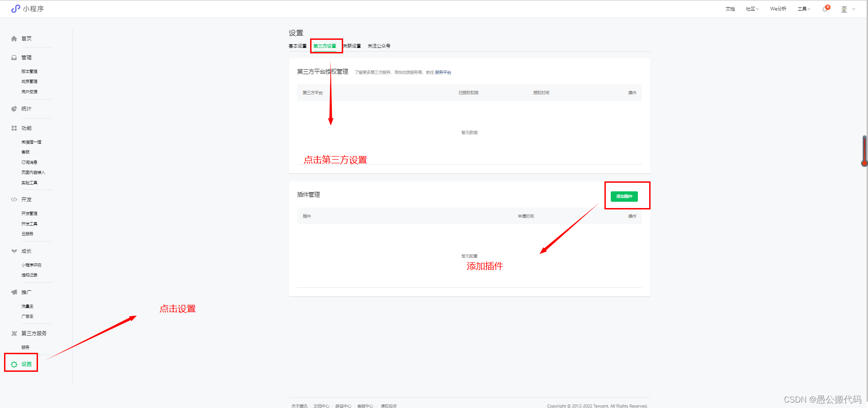Open 版本管理 in the sidebar
This screenshot has width=868, height=408.
pyautogui.click(x=29, y=71)
